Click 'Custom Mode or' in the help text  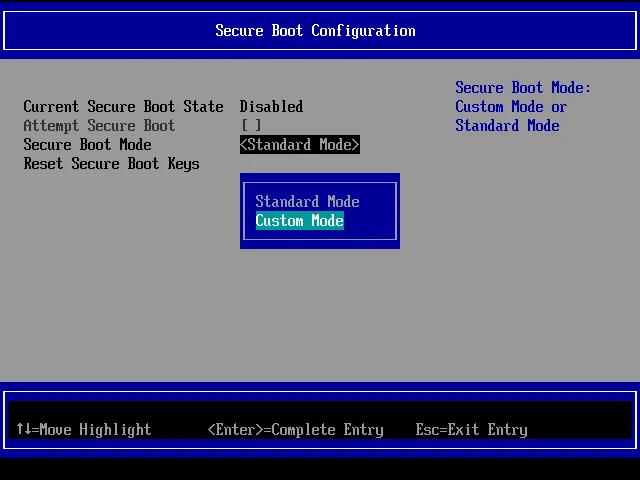click(x=510, y=107)
